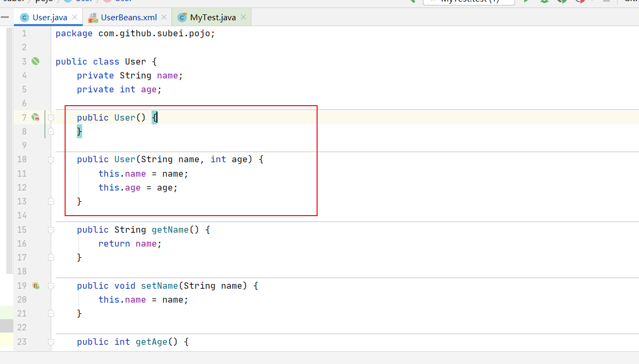639x364 pixels.
Task: Fold the getAge() method on line 23
Action: click(51, 342)
